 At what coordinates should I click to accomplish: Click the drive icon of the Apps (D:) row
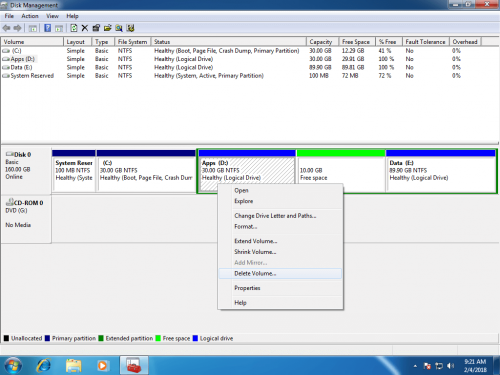click(x=6, y=59)
